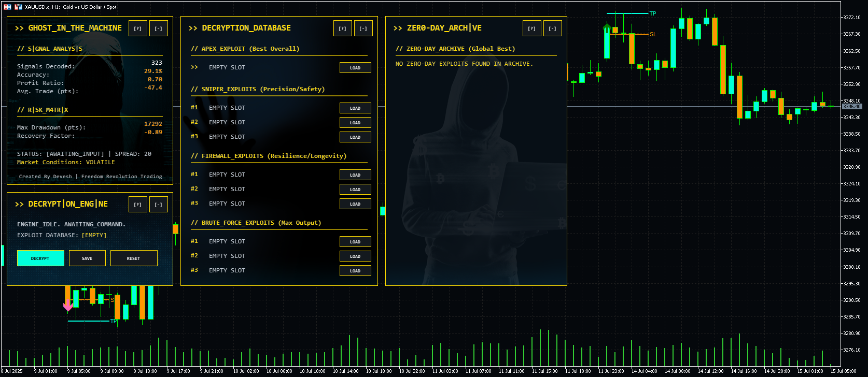Screen dimensions: 868x377
Task: Click the APEX_EXPLOIT (Best Overall) heading
Action: click(245, 49)
